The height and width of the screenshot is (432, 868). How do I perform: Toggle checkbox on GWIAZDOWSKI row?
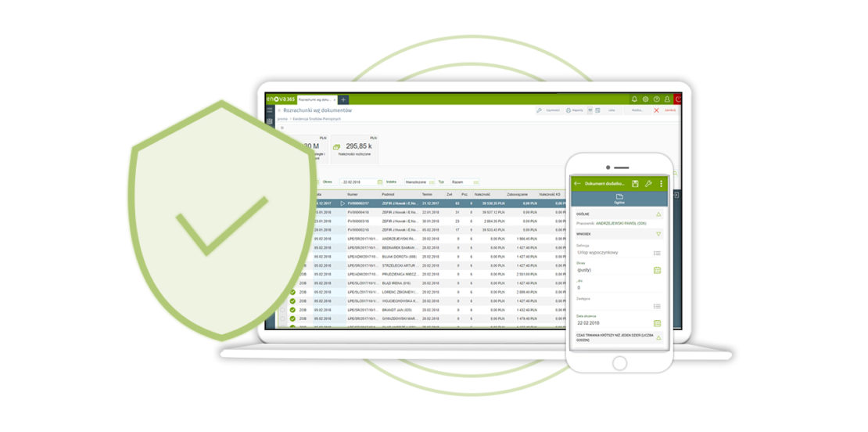point(282,319)
